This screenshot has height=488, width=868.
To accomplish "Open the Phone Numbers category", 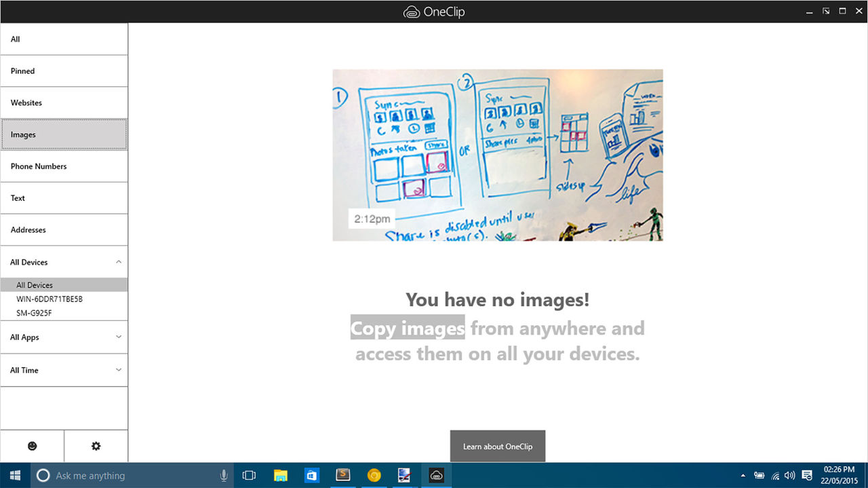I will (x=64, y=166).
